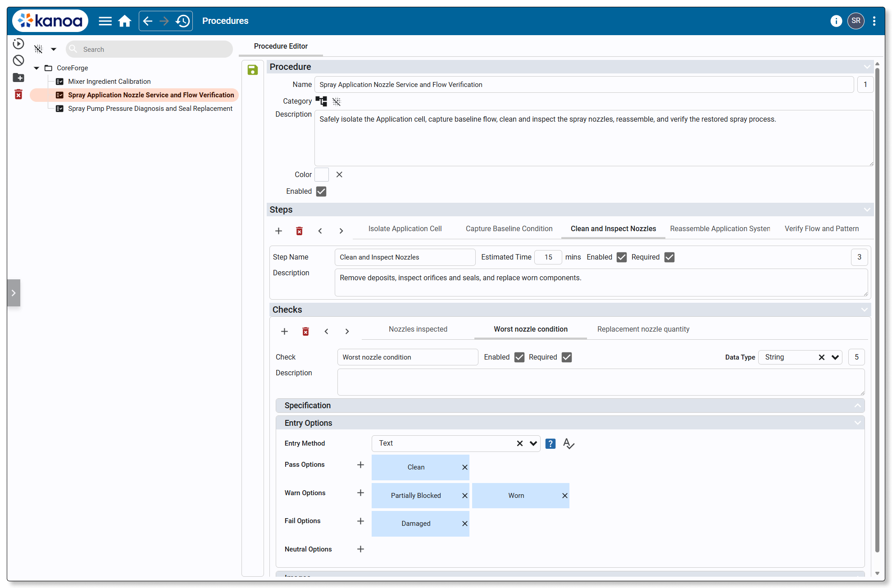This screenshot has height=588, width=892.
Task: Pick a color in the Color swatch
Action: click(x=322, y=175)
